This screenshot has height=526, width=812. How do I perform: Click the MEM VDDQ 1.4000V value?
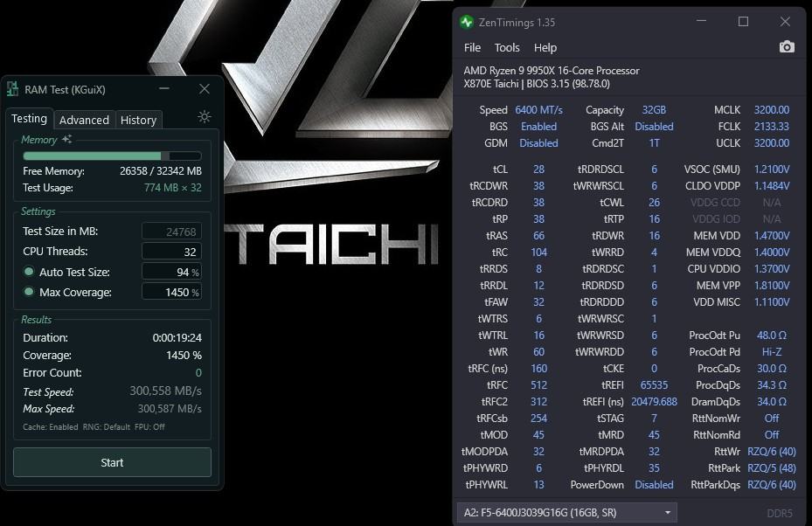pos(772,253)
